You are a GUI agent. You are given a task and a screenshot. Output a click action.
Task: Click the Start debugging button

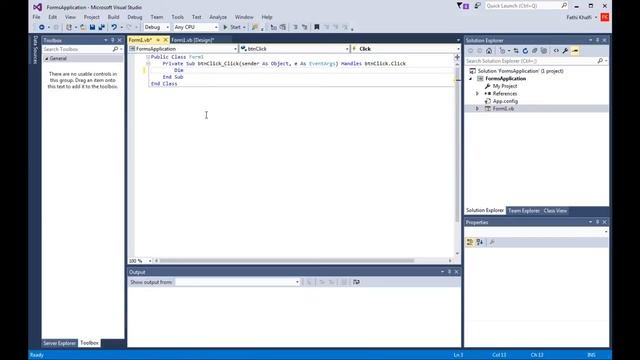pyautogui.click(x=232, y=27)
